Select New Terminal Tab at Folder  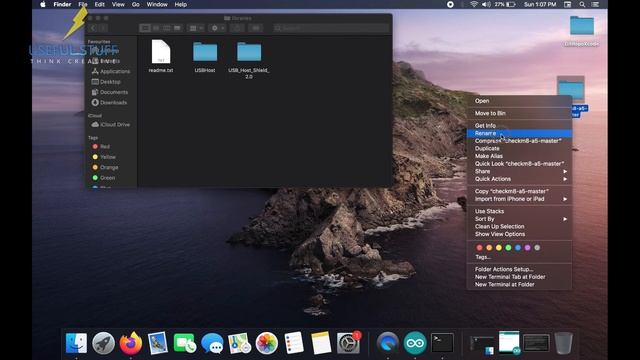coord(519,277)
